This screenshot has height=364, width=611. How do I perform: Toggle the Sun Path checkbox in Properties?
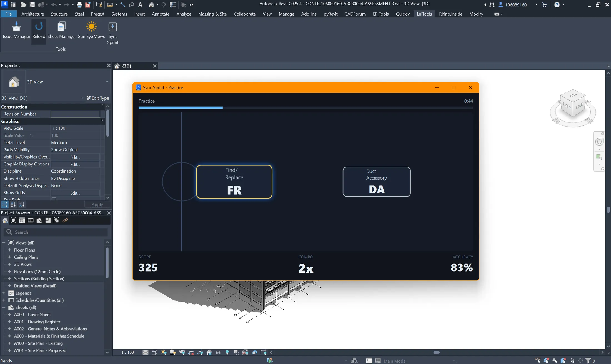[x=54, y=199]
